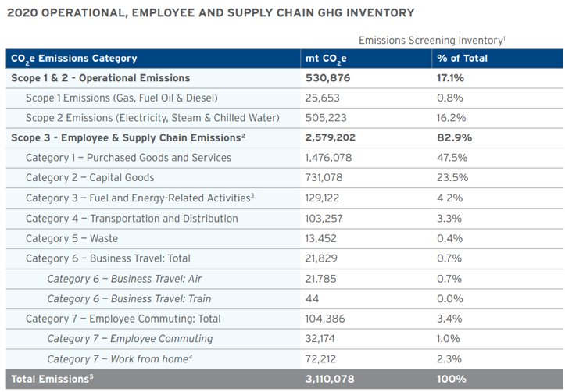This screenshot has width=565, height=392.
Task: Click the CO2e Emissions Category column header
Action: [x=73, y=59]
